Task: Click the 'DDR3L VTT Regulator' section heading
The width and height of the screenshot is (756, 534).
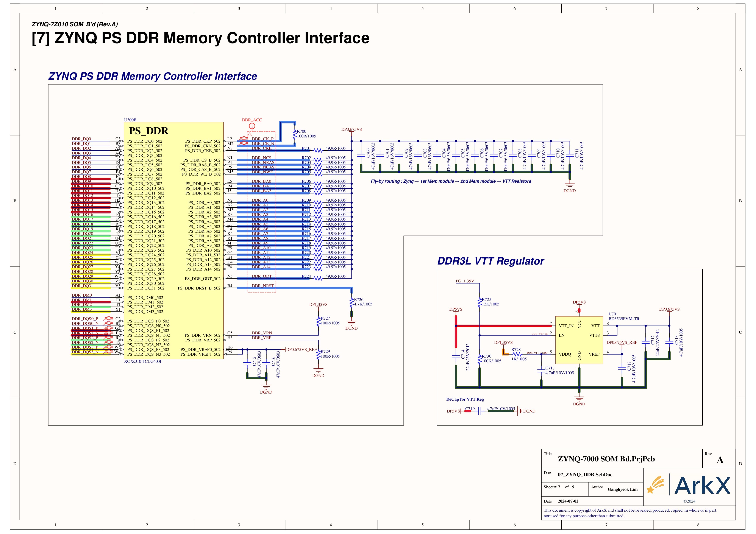Action: (x=491, y=261)
